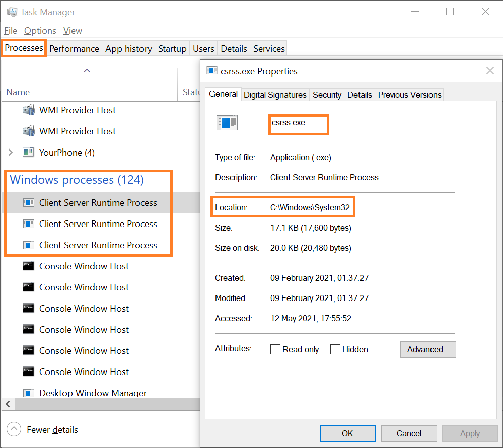Click the Task Manager title bar icon
Image resolution: width=503 pixels, height=448 pixels.
tap(12, 12)
